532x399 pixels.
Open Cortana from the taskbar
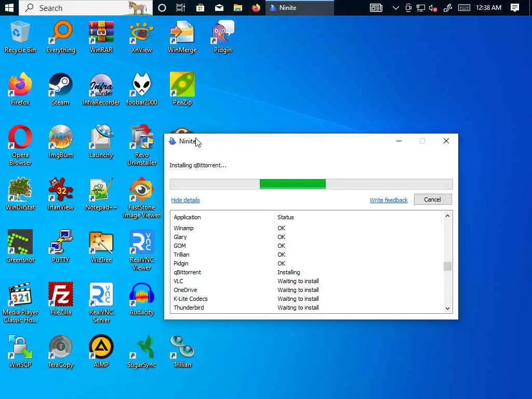162,7
